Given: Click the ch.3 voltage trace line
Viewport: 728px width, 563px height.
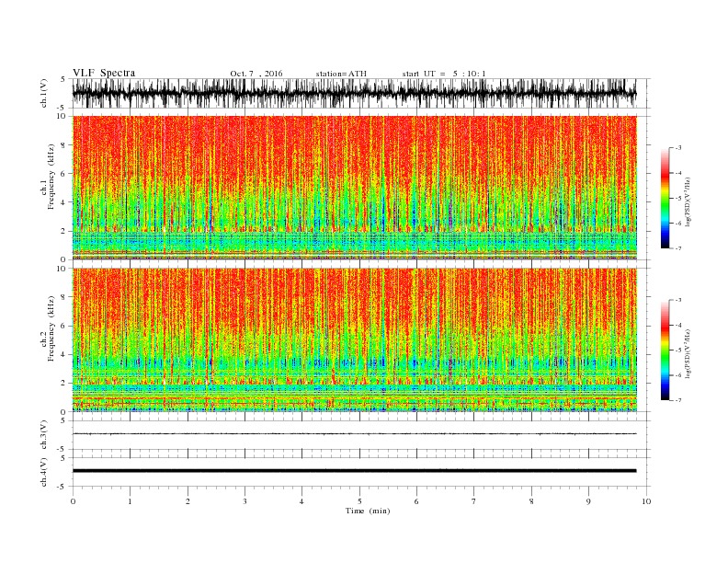Looking at the screenshot, I should pyautogui.click(x=354, y=434).
